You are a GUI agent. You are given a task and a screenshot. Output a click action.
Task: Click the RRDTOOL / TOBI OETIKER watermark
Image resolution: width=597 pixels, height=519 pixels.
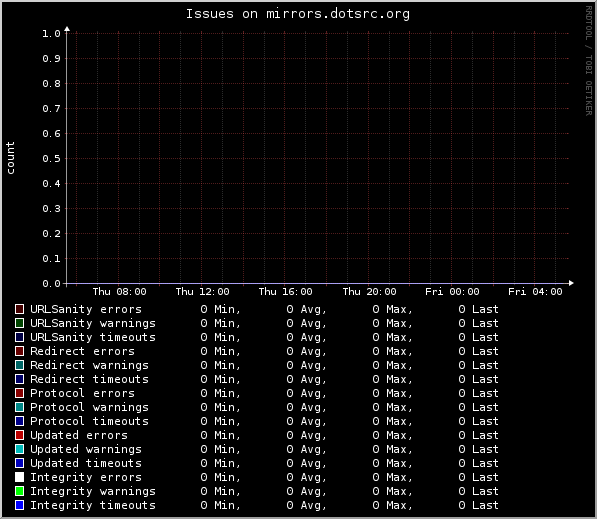(x=589, y=61)
